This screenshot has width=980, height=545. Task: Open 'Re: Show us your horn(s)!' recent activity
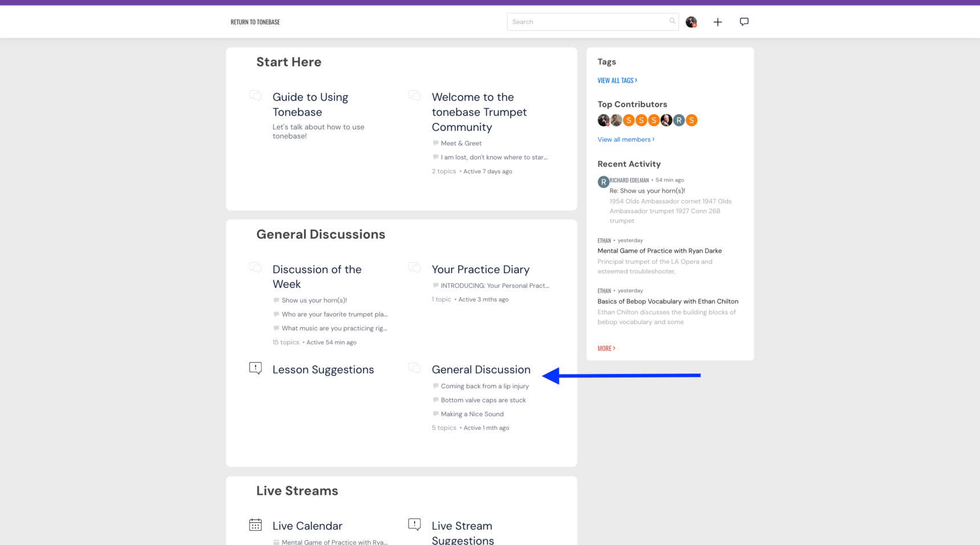[x=647, y=191]
